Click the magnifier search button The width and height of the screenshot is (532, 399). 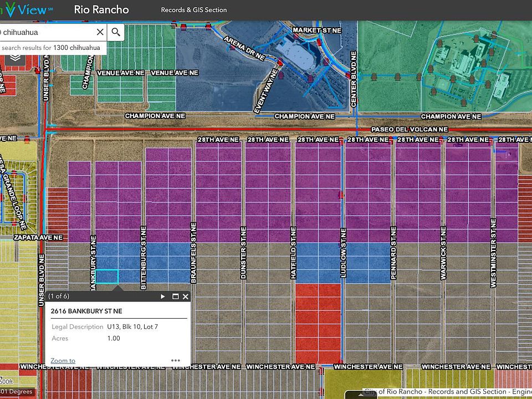coord(116,32)
